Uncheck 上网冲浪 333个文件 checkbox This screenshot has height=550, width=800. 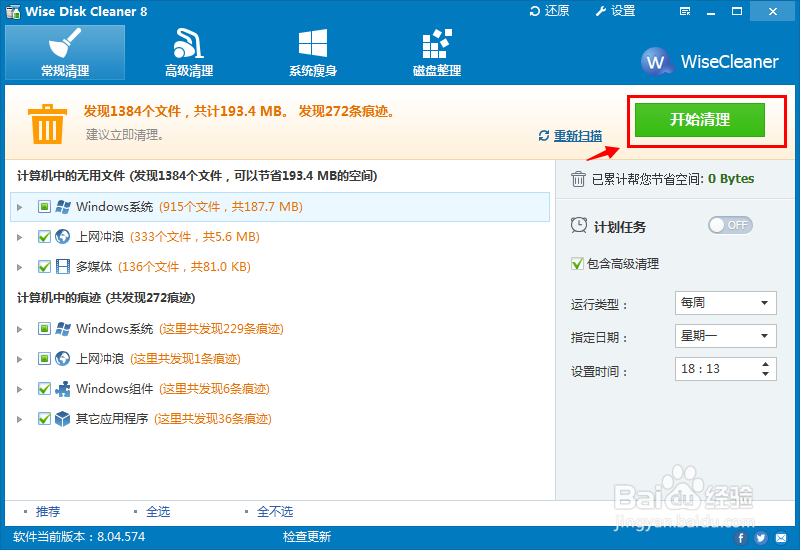pyautogui.click(x=44, y=237)
